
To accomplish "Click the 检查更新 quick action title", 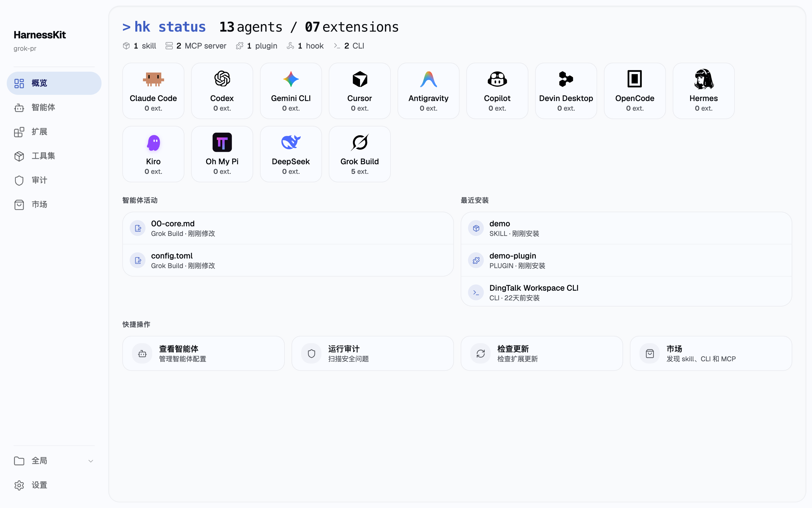I will (x=513, y=349).
